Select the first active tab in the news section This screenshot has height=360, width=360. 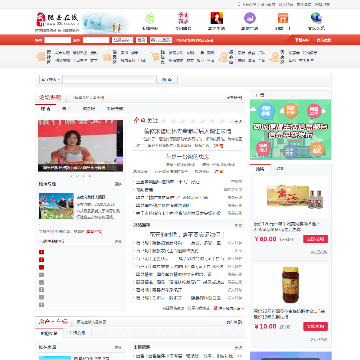46,109
